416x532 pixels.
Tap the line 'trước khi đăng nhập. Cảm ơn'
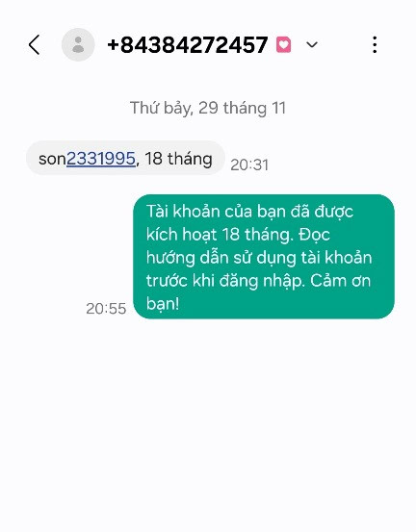[x=258, y=281]
